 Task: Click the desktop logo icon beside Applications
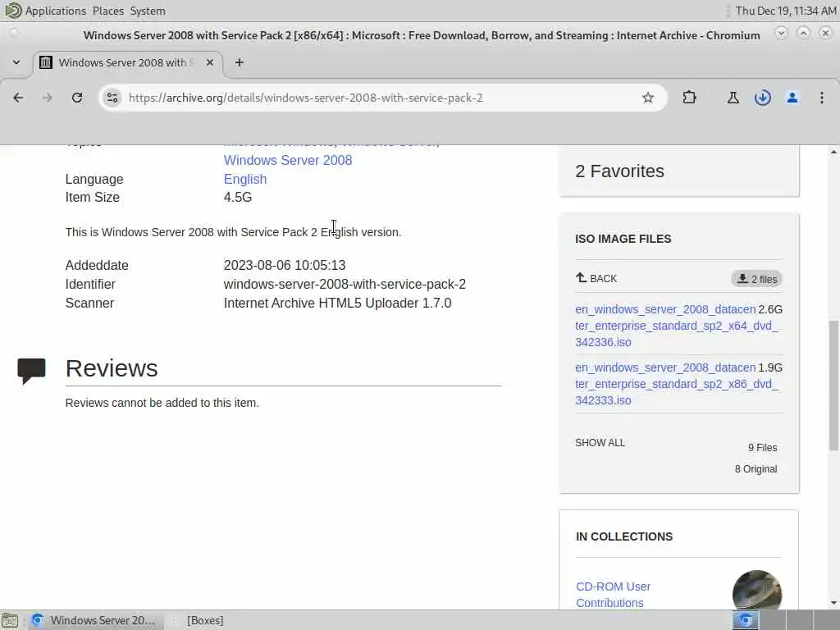tap(13, 10)
